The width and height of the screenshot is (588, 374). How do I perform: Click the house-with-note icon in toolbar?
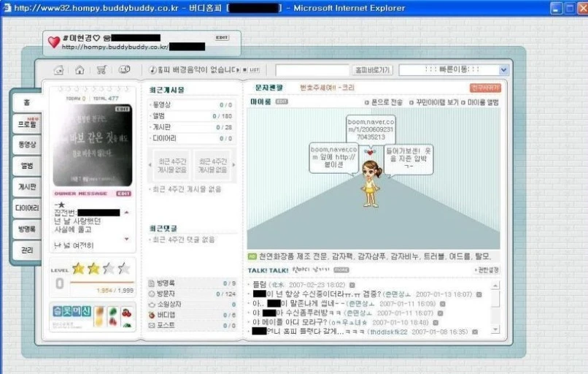58,69
